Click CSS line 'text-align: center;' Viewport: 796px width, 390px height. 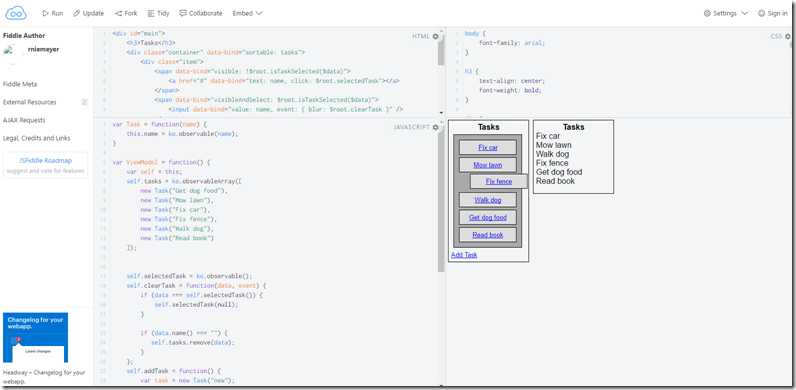(512, 81)
